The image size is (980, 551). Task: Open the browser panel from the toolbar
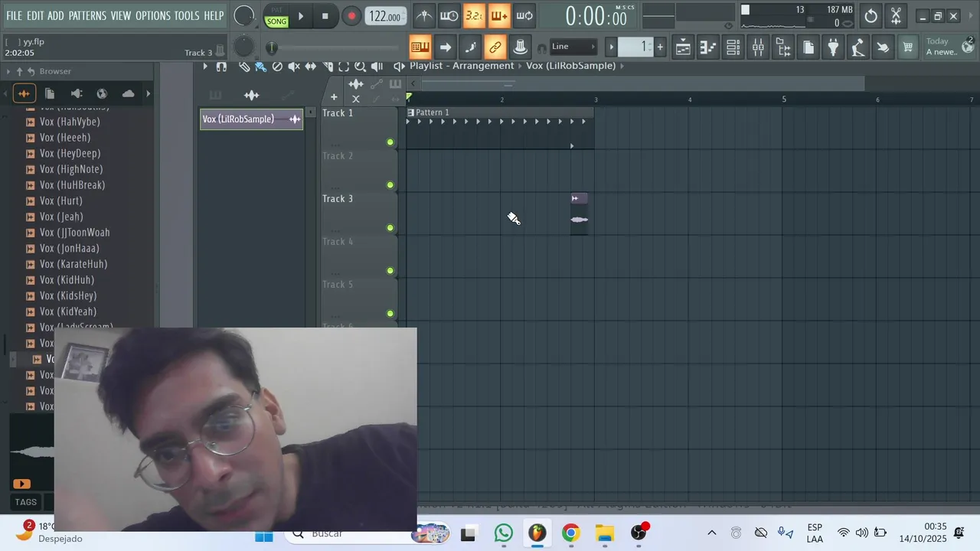coord(783,47)
